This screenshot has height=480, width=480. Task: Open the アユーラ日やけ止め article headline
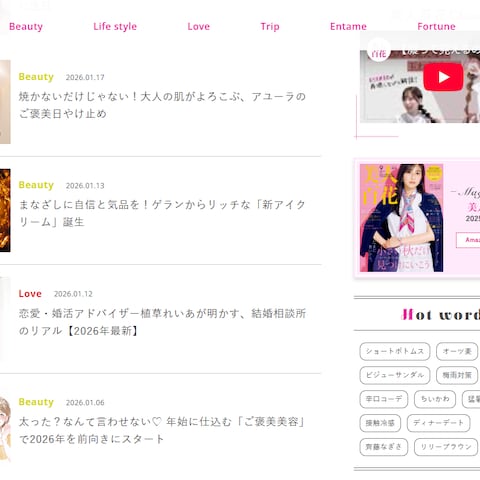(162, 105)
